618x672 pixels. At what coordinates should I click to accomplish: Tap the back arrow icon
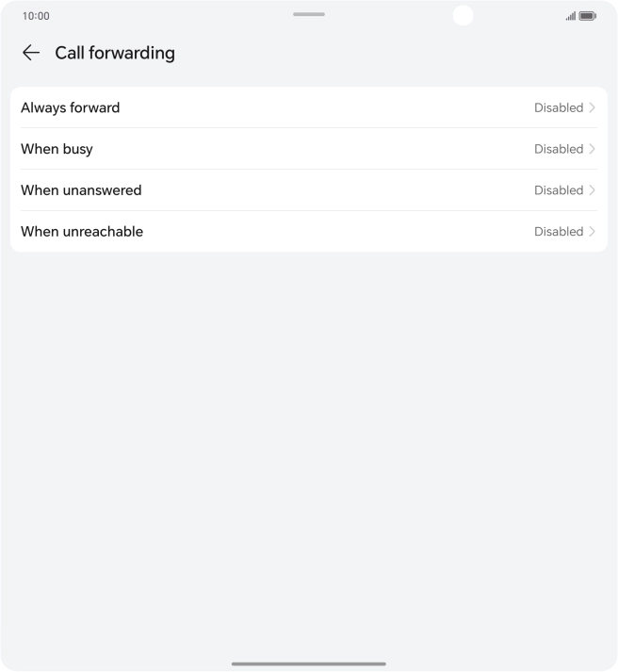[x=31, y=53]
